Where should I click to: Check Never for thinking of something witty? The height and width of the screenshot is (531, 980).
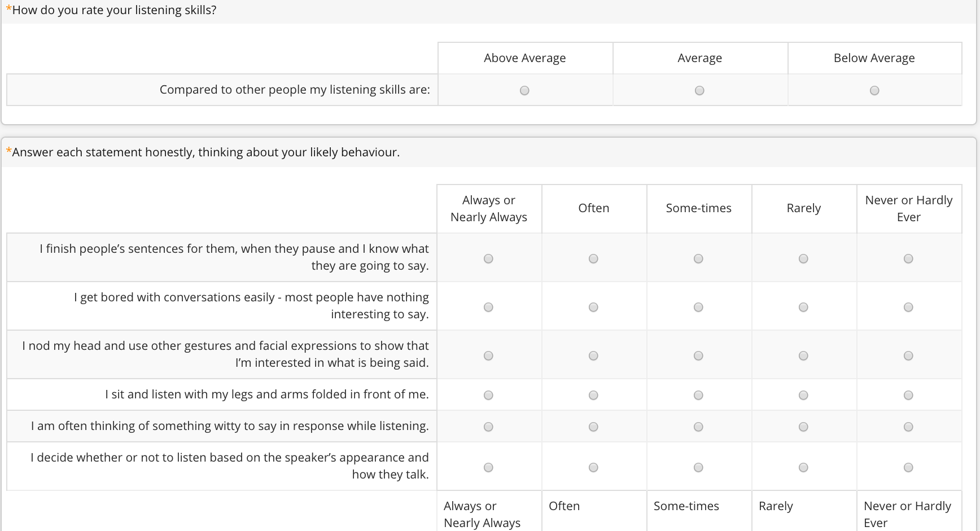[908, 427]
